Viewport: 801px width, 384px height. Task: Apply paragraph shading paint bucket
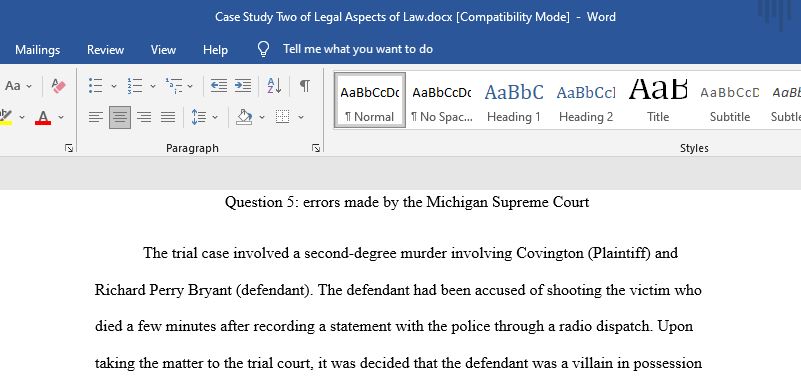coord(245,117)
